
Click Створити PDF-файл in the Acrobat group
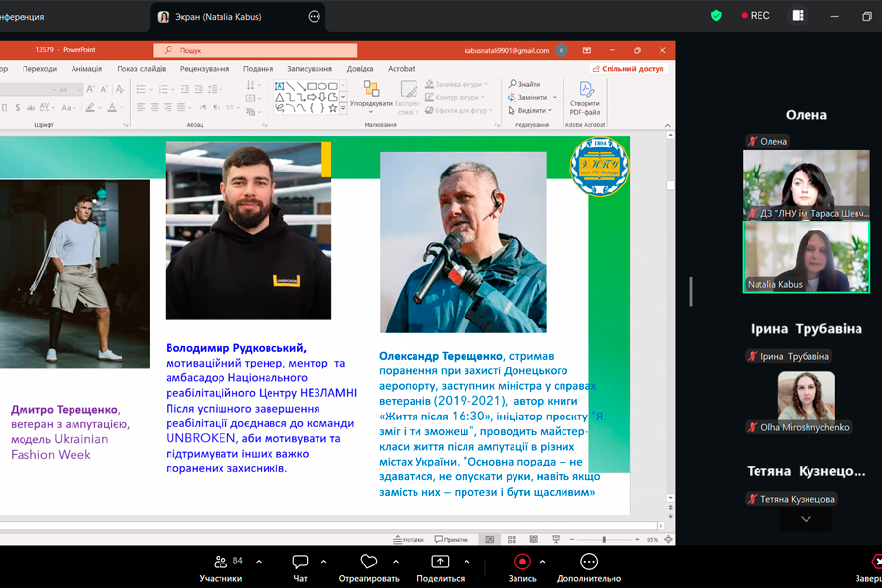(x=586, y=97)
